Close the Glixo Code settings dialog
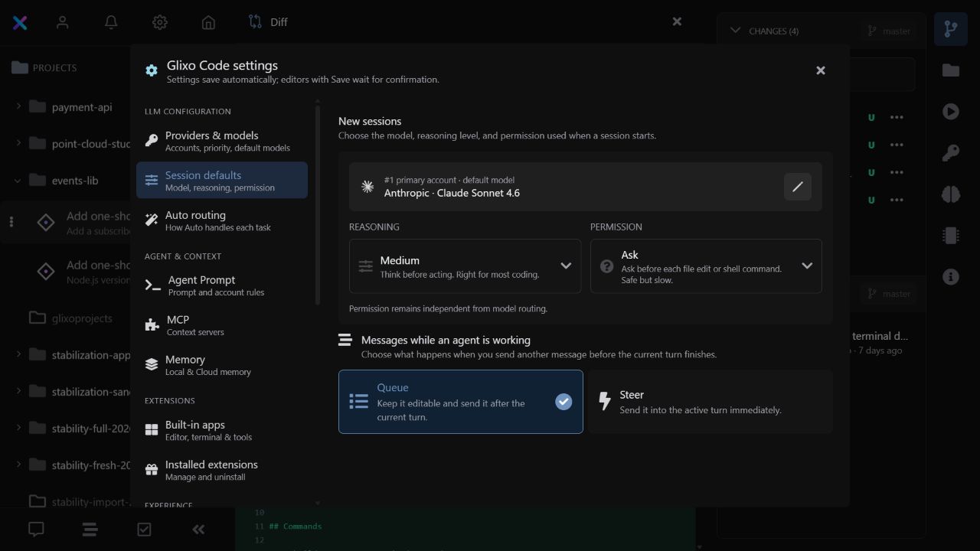This screenshot has width=980, height=551. 821,70
